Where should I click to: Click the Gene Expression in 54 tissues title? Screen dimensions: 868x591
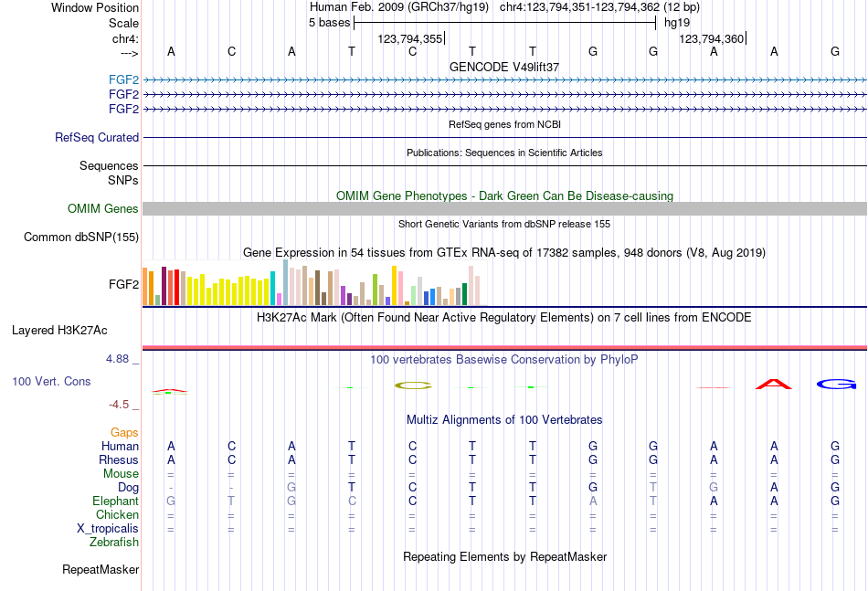504,253
